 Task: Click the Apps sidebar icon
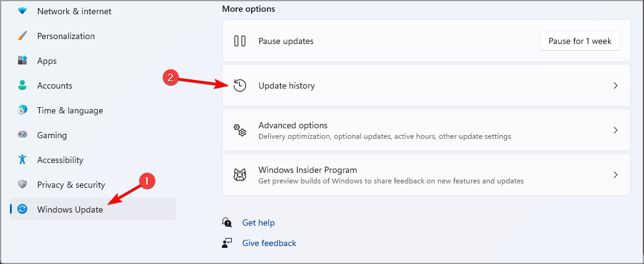[22, 61]
